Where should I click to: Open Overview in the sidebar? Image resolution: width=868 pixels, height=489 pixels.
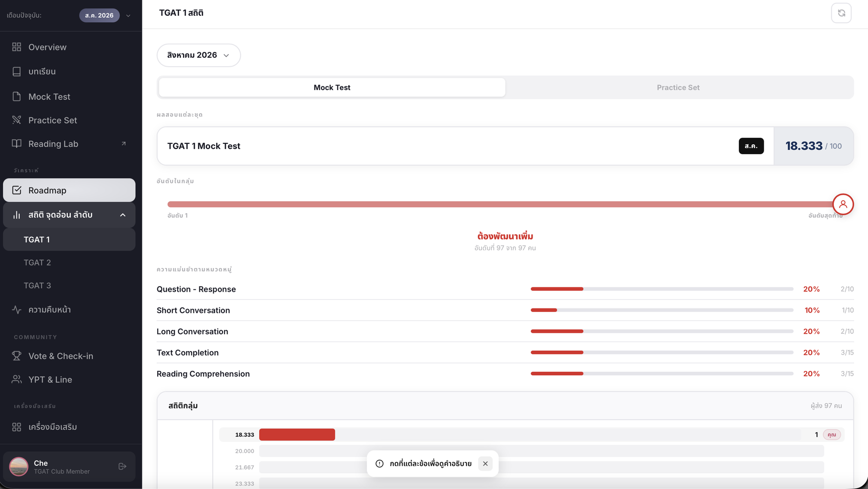69,47
